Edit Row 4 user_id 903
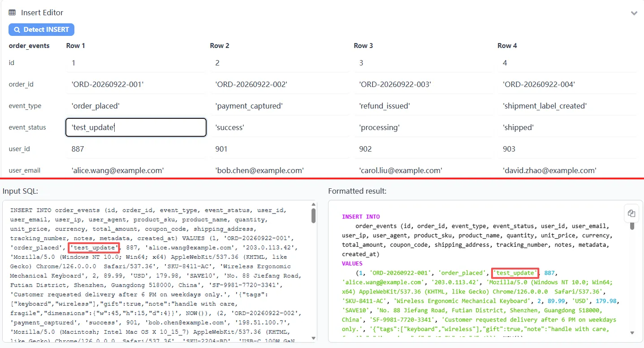The image size is (644, 348). point(567,149)
